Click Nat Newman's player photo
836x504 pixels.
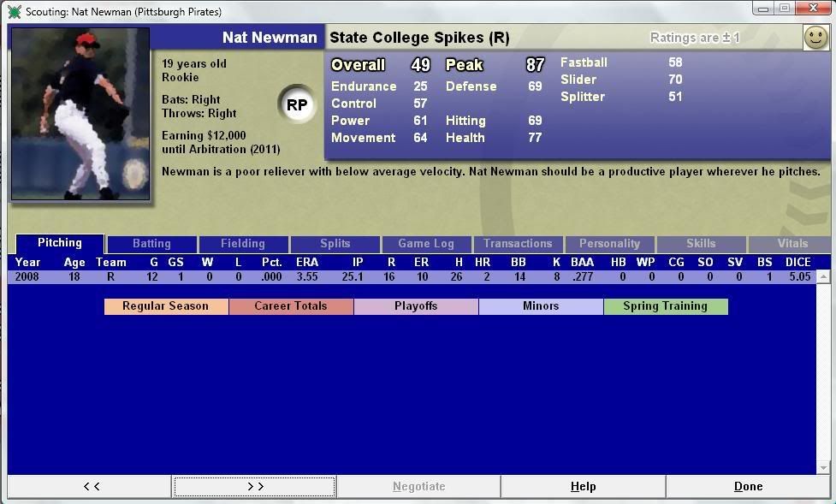click(80, 114)
